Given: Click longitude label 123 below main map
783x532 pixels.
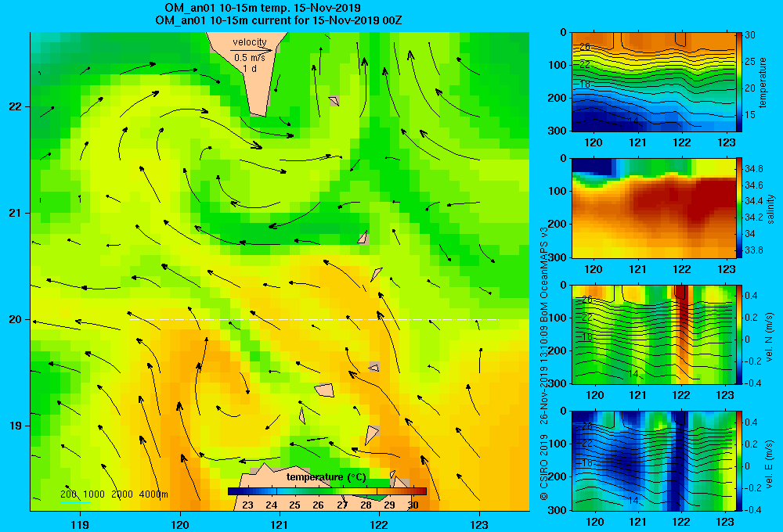Looking at the screenshot, I should coord(479,524).
